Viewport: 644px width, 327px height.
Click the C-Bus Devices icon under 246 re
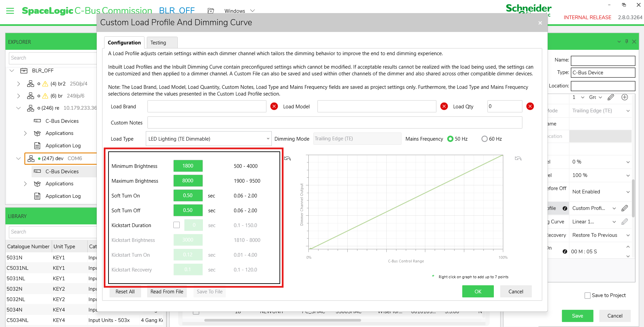(x=37, y=121)
